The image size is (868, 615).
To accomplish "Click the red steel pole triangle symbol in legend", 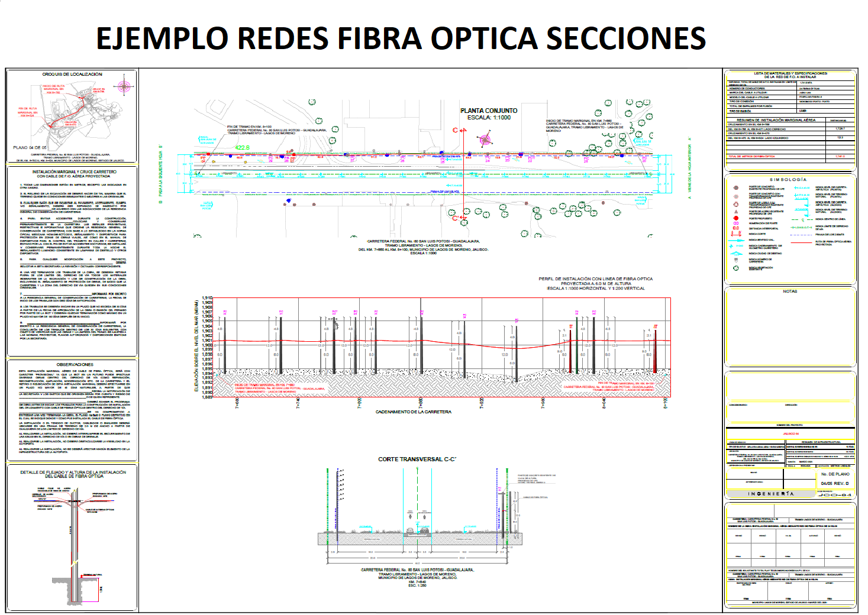I will pos(736,212).
